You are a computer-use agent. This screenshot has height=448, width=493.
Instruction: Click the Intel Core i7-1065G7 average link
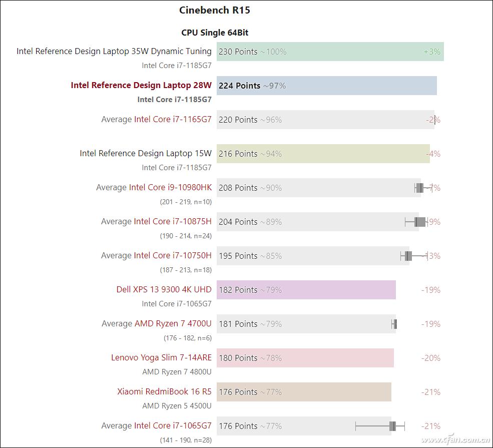[x=173, y=426]
